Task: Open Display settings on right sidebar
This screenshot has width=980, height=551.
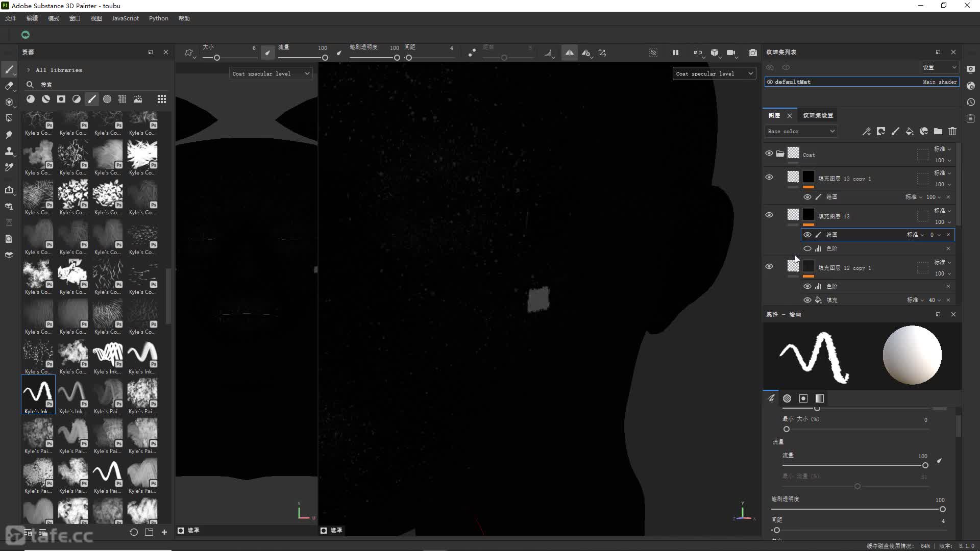Action: 970,69
